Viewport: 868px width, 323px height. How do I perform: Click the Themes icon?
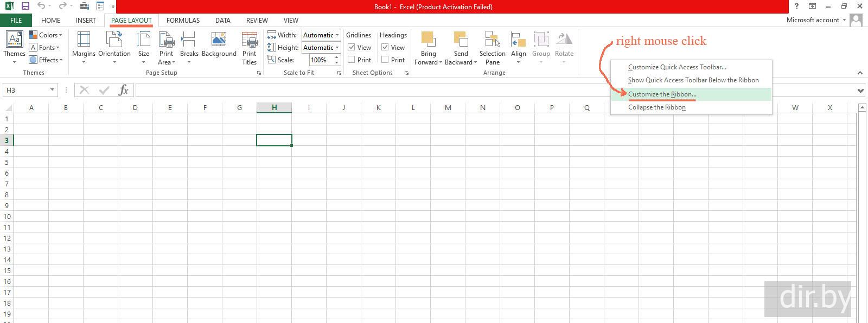[14, 40]
